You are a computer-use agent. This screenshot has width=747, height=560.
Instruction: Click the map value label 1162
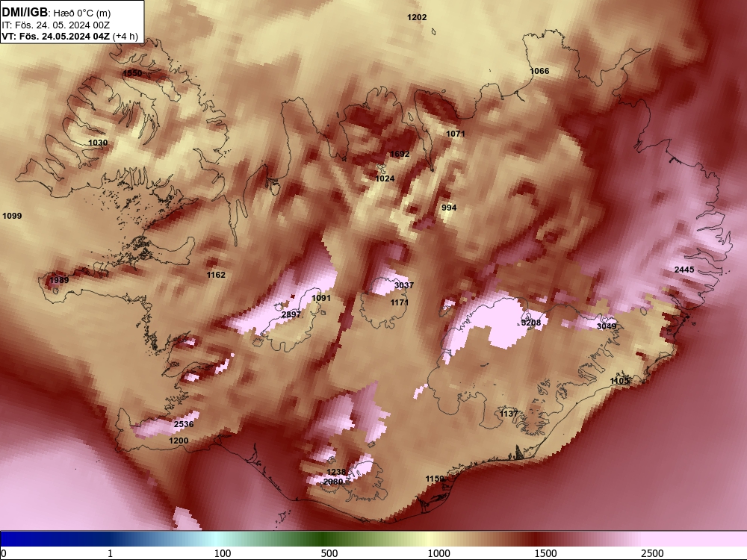[216, 275]
